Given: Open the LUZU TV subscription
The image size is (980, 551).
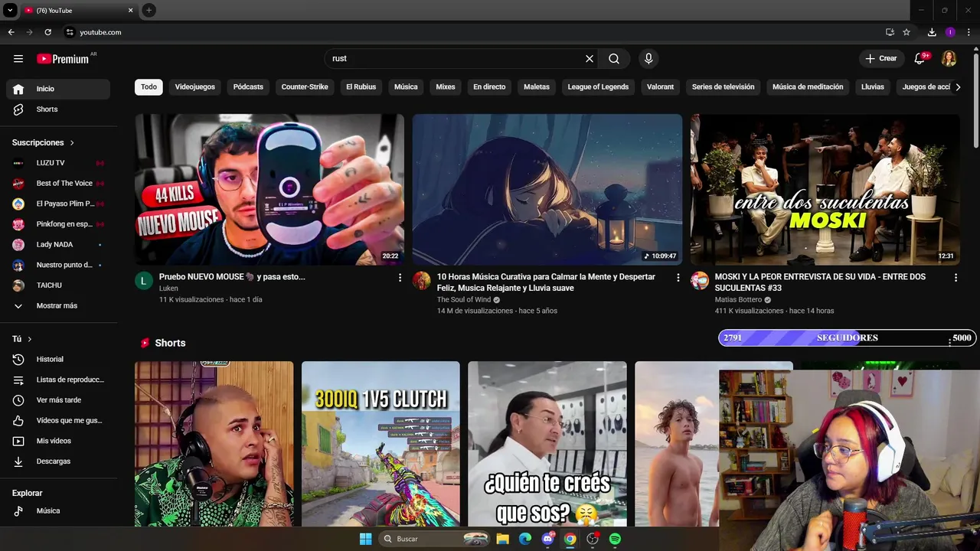Looking at the screenshot, I should [58, 163].
